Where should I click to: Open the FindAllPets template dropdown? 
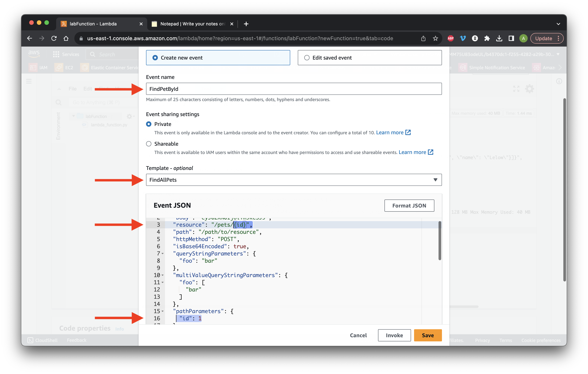[x=294, y=180]
